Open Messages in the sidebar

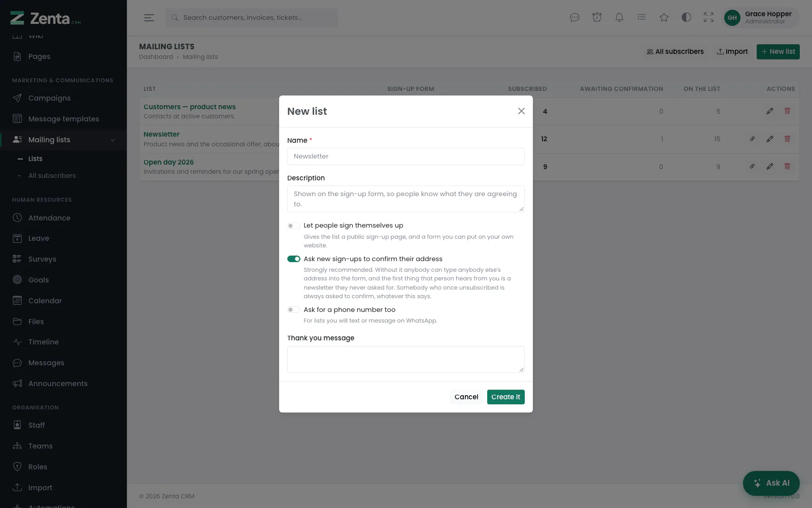63,363
